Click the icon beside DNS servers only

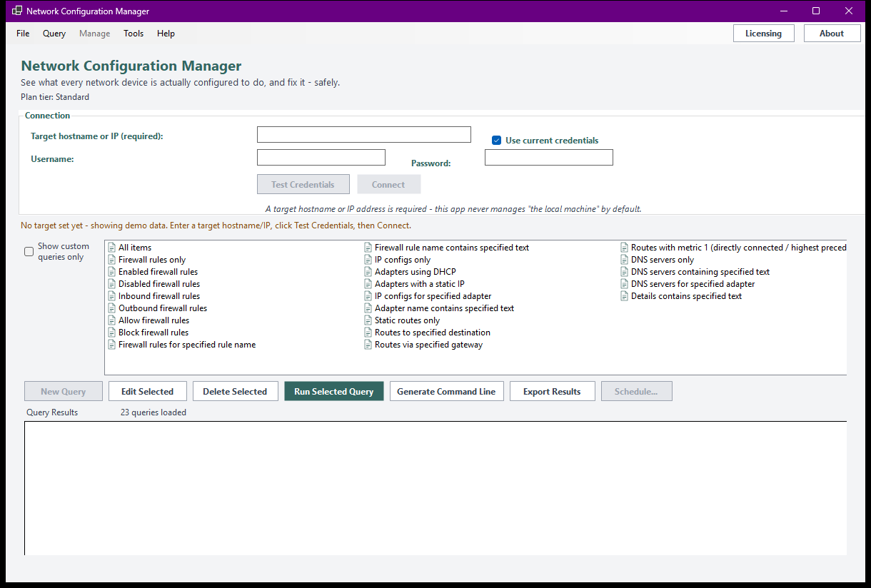(624, 260)
